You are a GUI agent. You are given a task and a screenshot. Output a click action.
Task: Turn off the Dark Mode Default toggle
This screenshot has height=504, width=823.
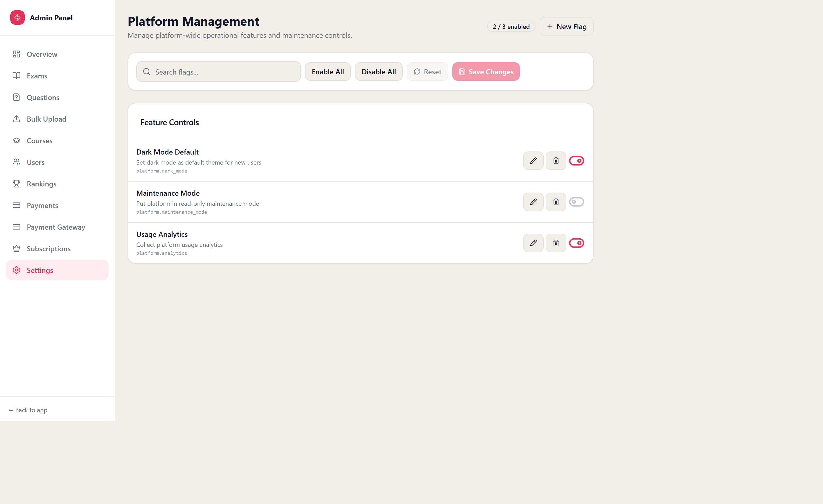tap(577, 161)
